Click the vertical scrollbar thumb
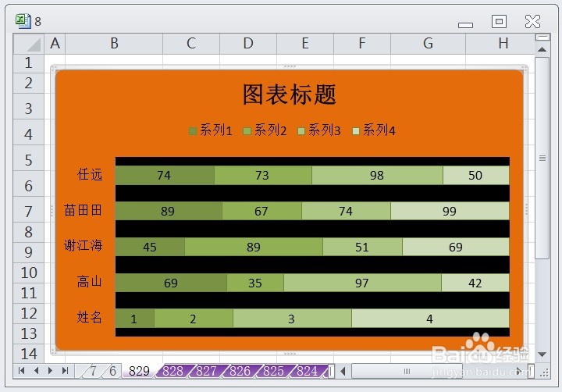 (x=542, y=158)
